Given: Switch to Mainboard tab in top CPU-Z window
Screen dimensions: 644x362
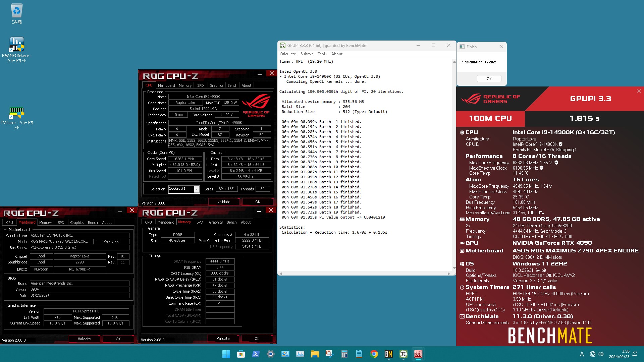Looking at the screenshot, I should point(166,85).
